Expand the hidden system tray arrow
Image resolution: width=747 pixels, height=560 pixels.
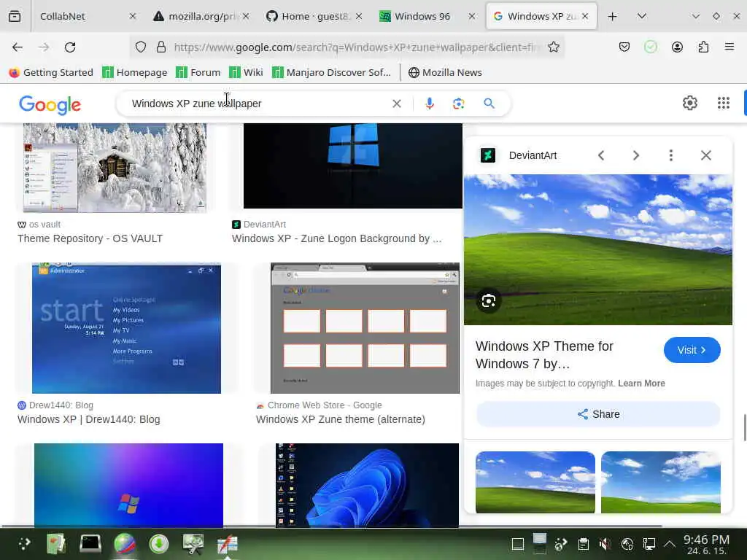click(670, 544)
